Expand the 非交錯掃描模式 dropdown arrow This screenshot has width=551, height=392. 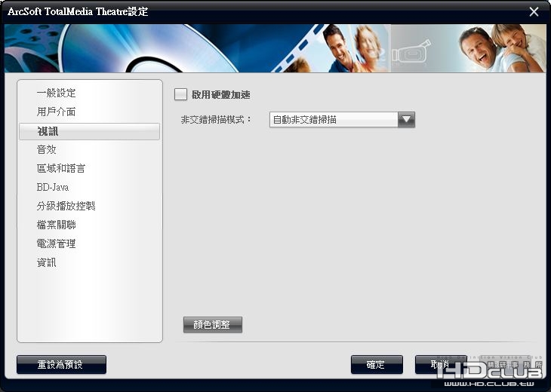point(406,120)
